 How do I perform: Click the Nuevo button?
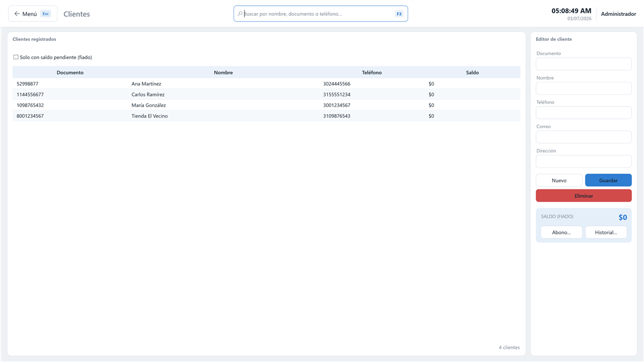tap(559, 180)
